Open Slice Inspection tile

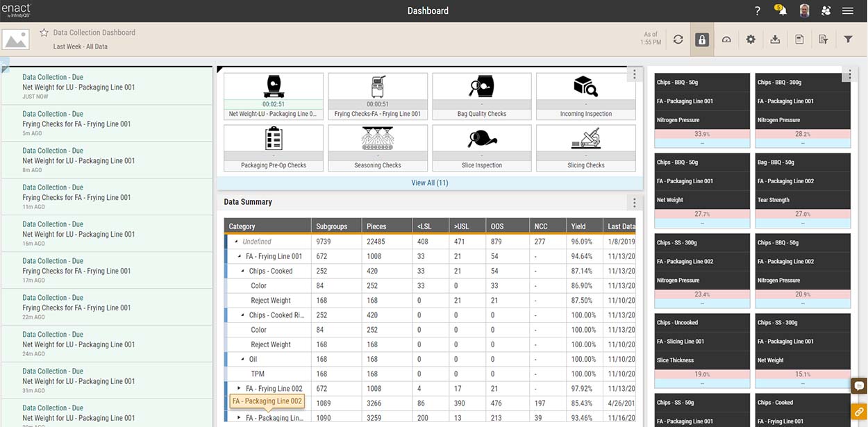[x=482, y=148]
